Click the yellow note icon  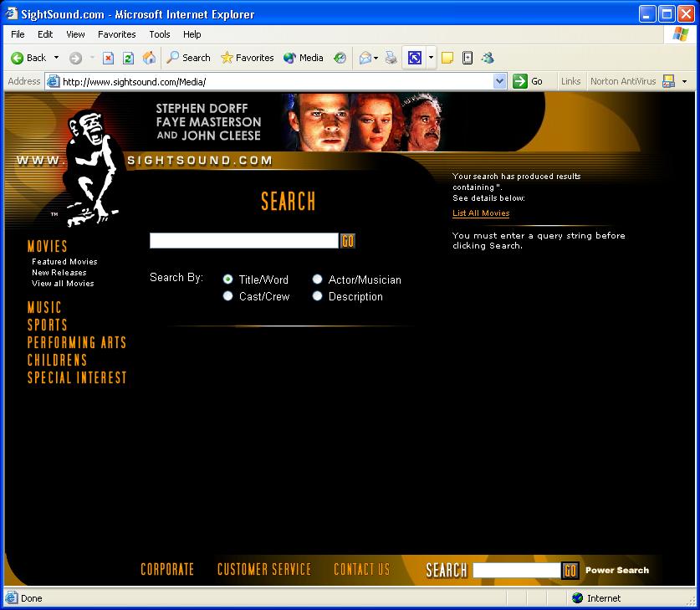click(x=447, y=58)
